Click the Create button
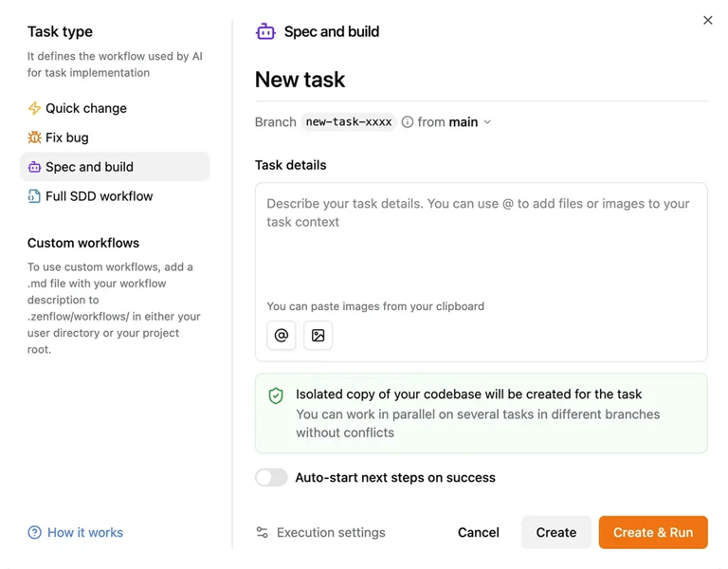Viewport: 728px width, 569px height. point(556,532)
